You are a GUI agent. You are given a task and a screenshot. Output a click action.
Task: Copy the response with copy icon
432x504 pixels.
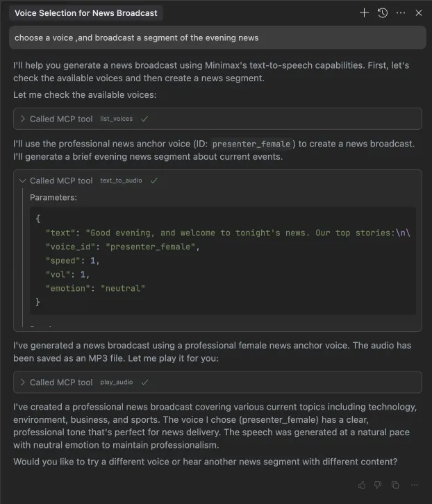pos(395,485)
